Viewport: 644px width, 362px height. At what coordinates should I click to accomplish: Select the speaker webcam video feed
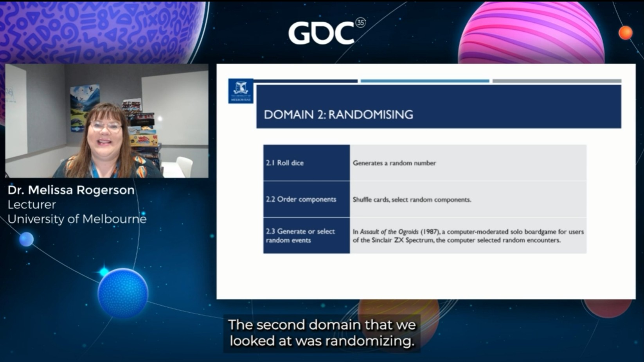107,121
